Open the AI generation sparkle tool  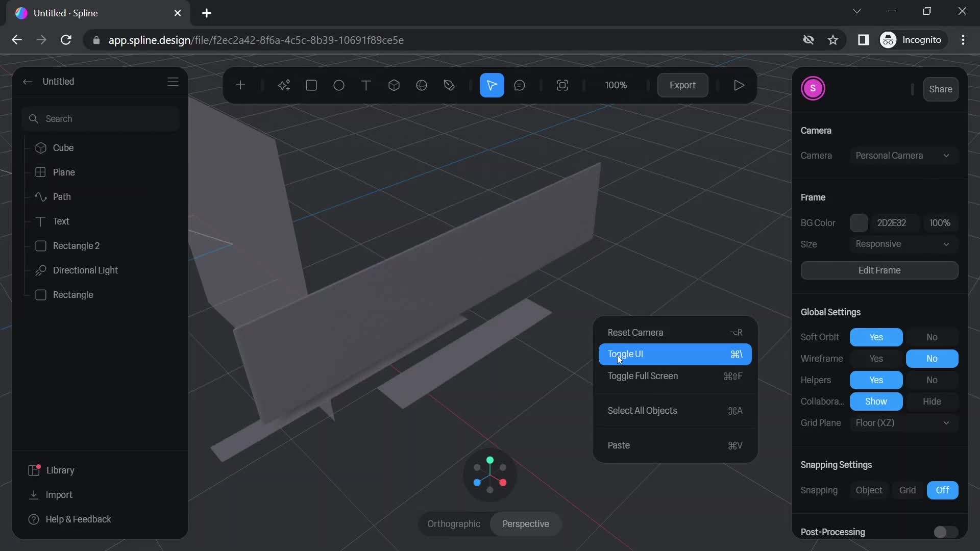click(284, 85)
